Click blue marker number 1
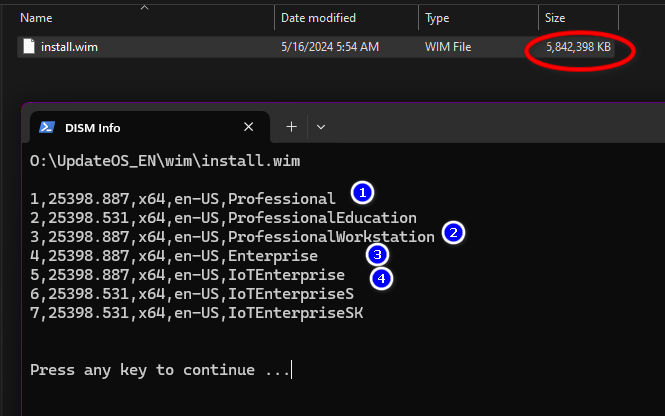This screenshot has width=665, height=416. point(362,193)
